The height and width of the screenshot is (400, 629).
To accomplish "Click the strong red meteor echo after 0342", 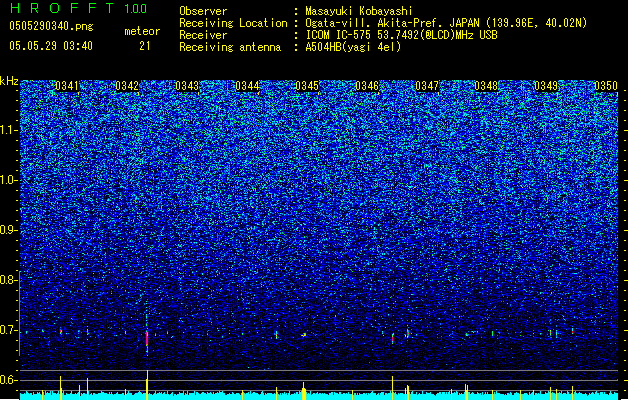I will tap(147, 339).
